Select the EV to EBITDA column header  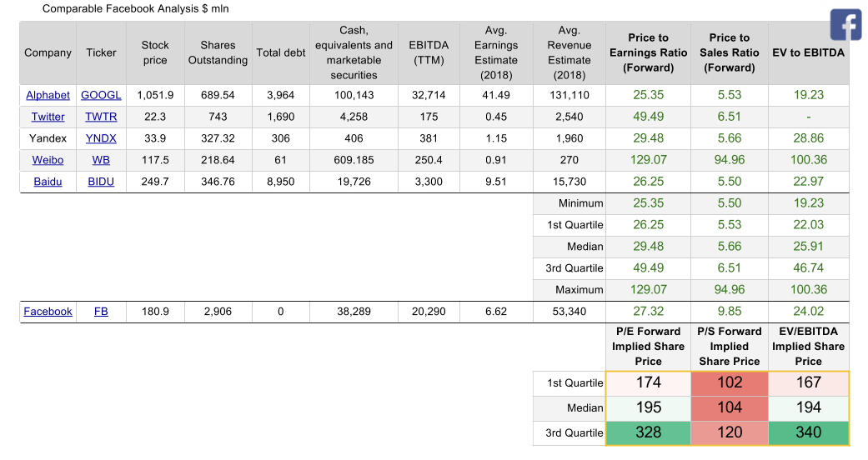coord(808,52)
